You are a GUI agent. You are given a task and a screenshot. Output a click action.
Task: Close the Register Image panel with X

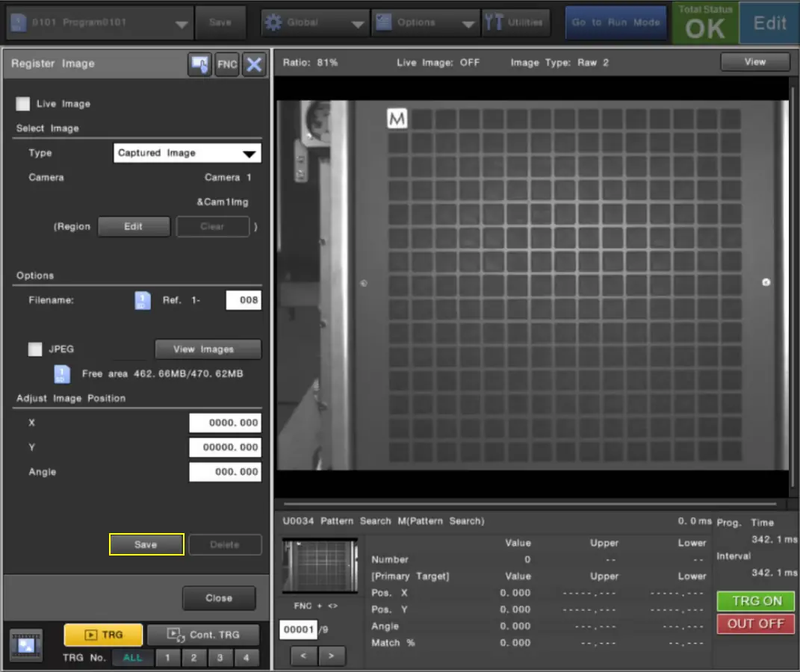pos(254,64)
